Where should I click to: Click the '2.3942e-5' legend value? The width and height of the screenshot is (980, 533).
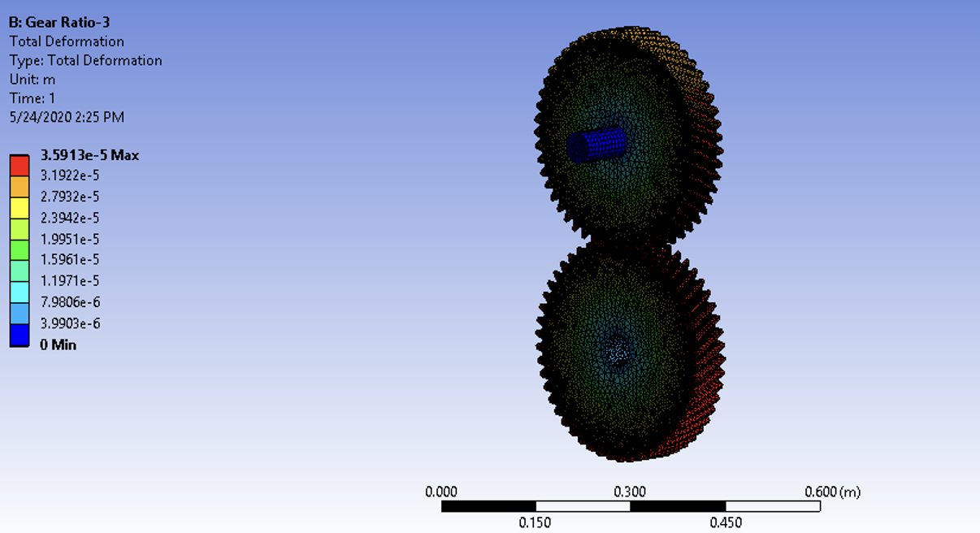(x=71, y=218)
